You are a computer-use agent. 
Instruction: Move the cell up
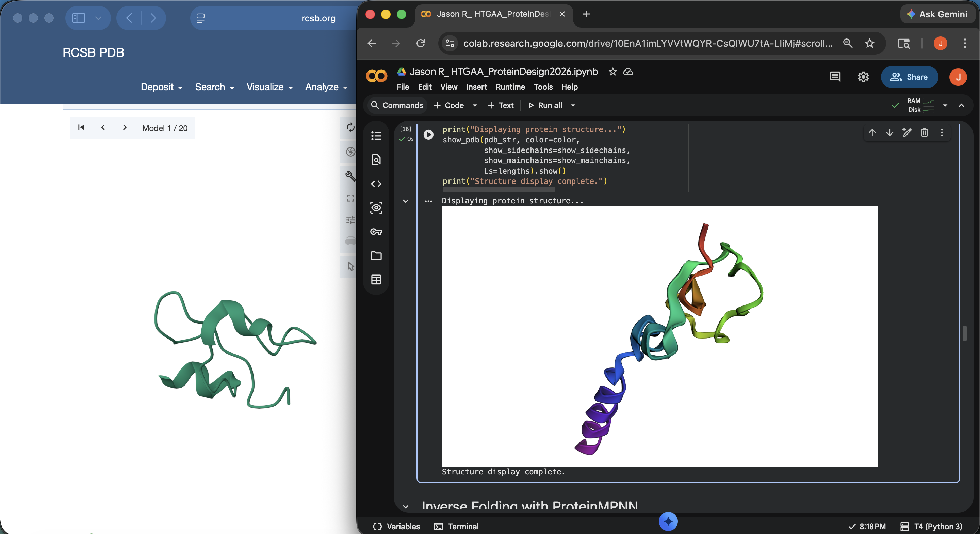[x=872, y=132]
